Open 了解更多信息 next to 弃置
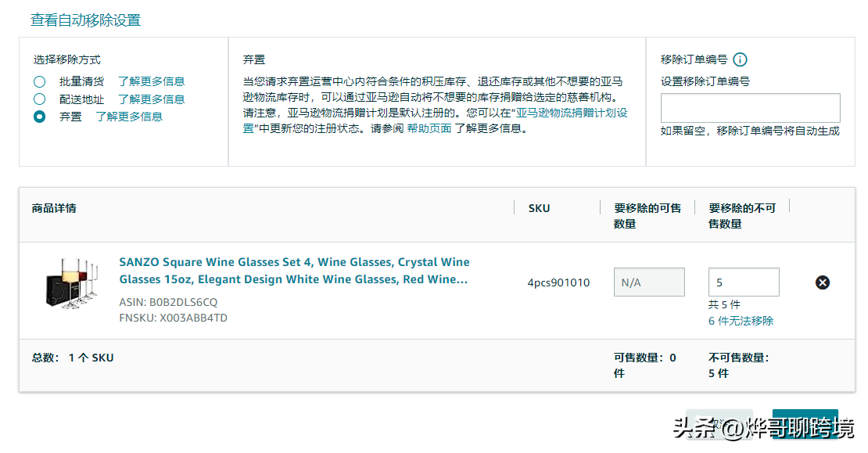 pos(129,117)
